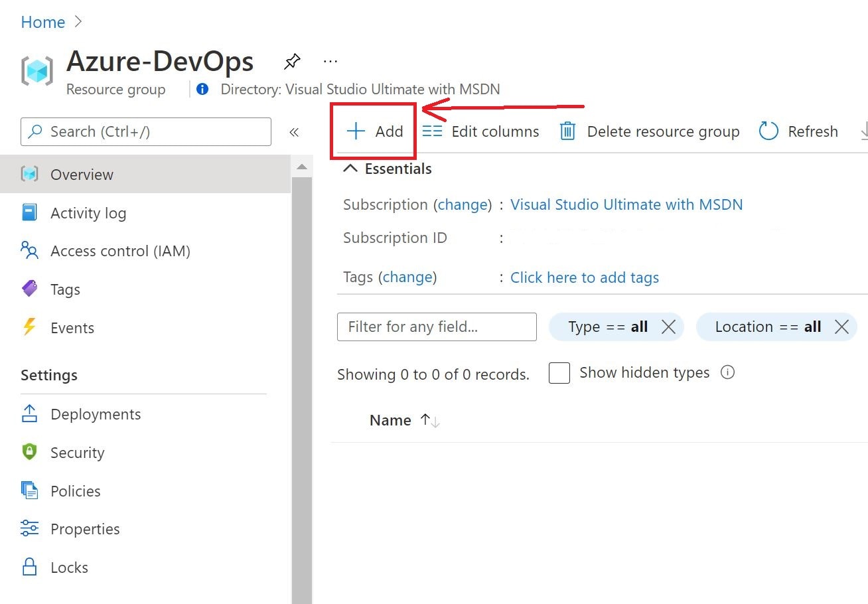Sort by the Name column header
Screen dimensions: 868x604
tap(390, 420)
